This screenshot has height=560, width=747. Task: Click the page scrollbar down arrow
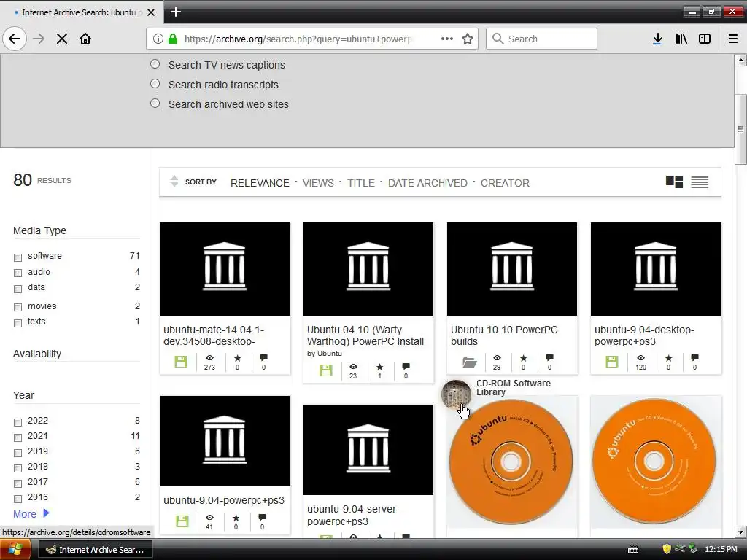pos(740,532)
